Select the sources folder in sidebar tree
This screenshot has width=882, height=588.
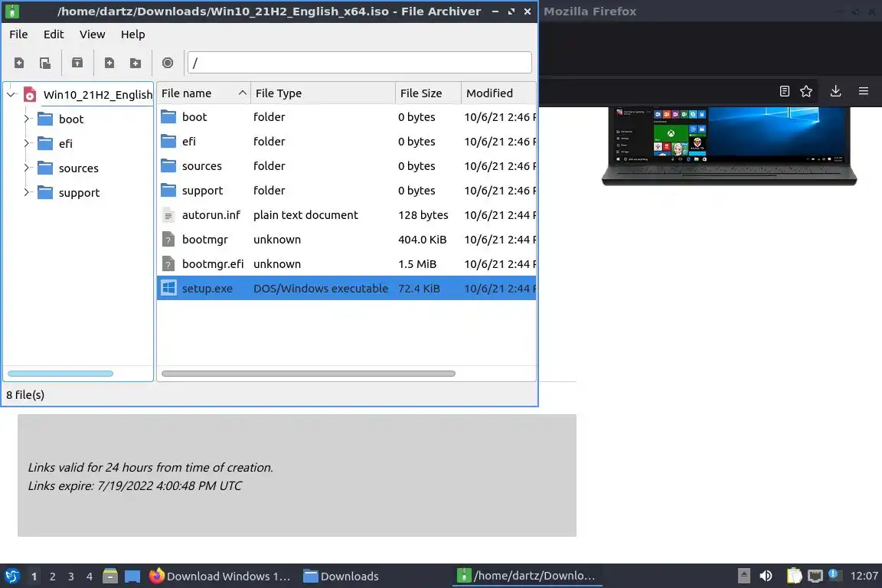67,168
